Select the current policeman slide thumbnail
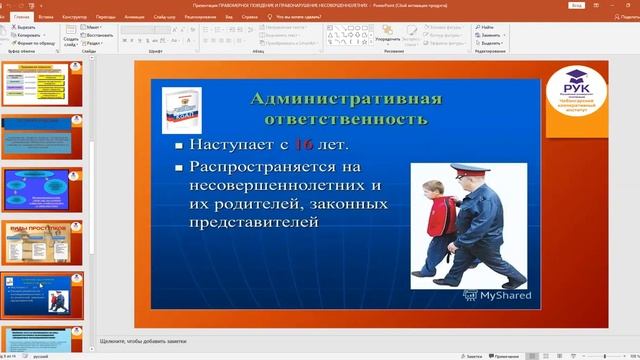Screen dimensions: 640x360 coord(42,296)
